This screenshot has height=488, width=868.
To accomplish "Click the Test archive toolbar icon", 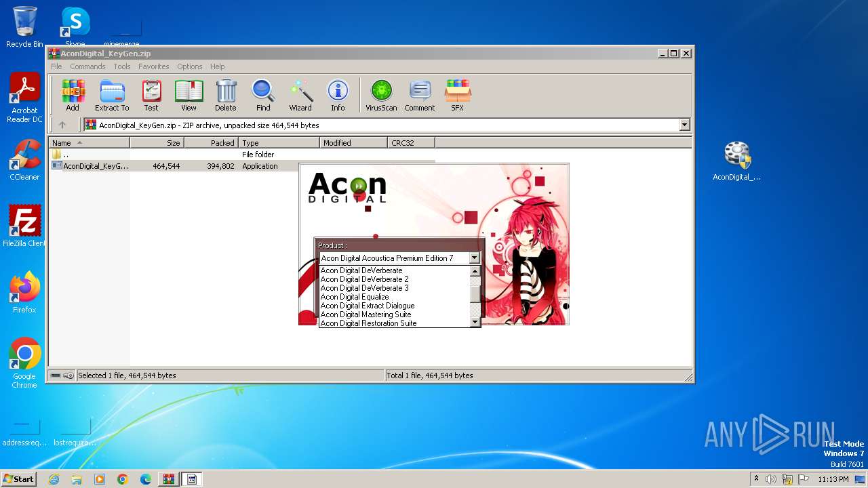I will pyautogui.click(x=151, y=96).
